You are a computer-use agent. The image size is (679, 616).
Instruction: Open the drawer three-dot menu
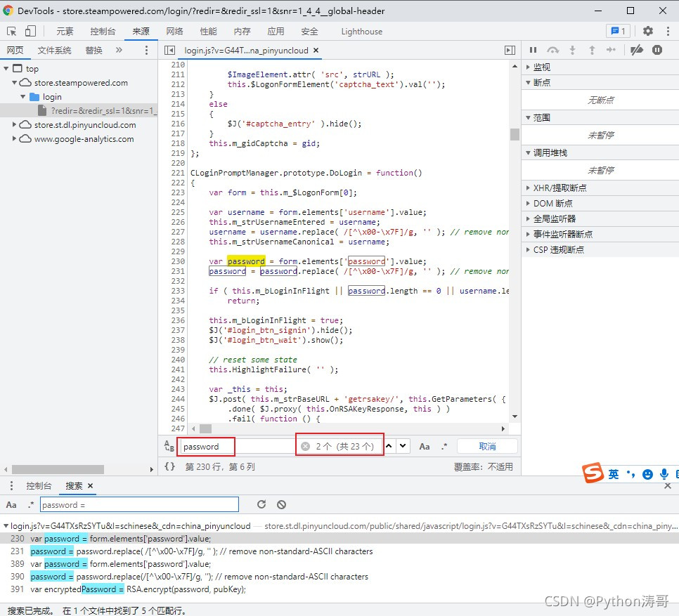pyautogui.click(x=11, y=486)
